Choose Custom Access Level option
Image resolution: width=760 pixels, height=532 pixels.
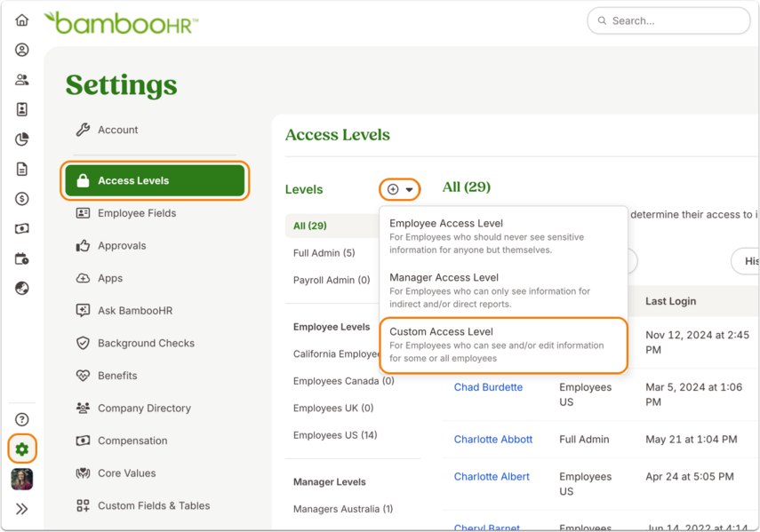click(x=503, y=345)
